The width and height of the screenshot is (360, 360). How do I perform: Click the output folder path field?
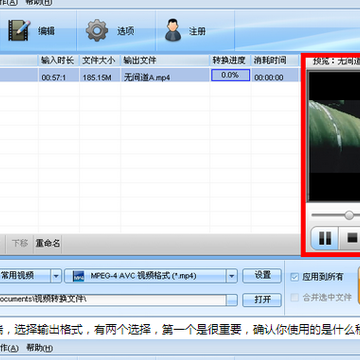click(113, 300)
